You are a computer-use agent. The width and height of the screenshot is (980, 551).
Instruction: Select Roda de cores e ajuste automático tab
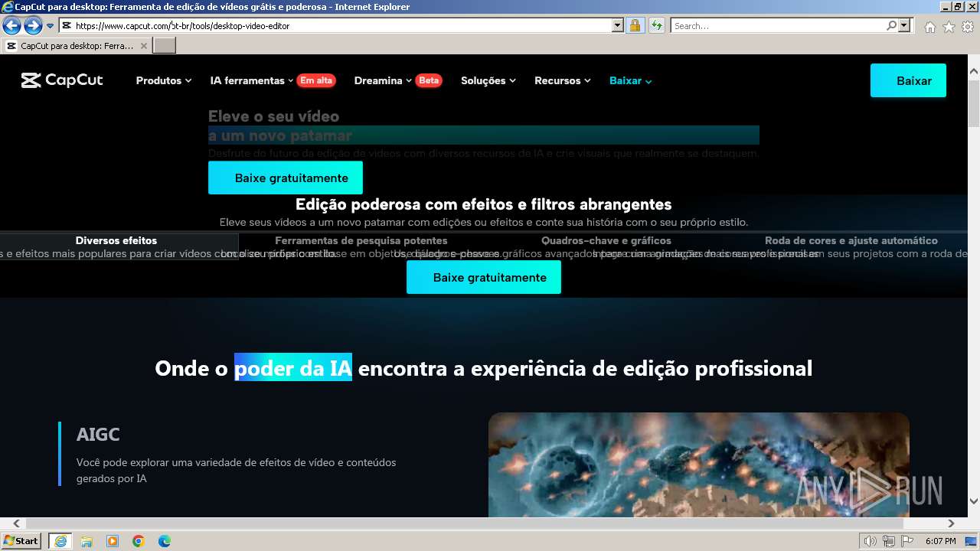point(851,240)
